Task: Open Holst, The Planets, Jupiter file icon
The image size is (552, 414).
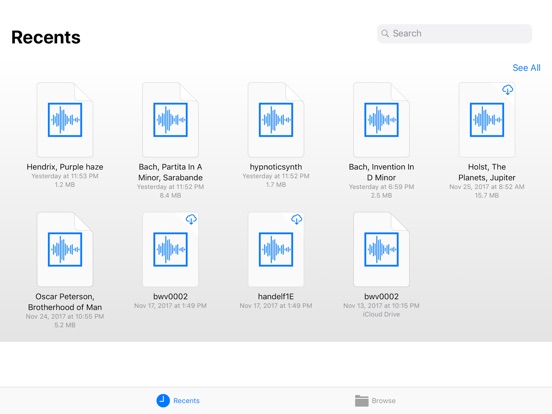Action: coord(487,120)
